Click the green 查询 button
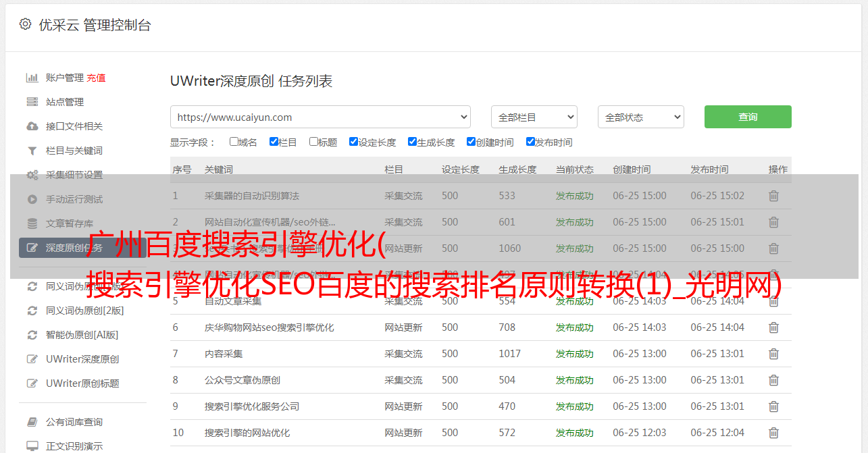The image size is (868, 453). (x=748, y=117)
